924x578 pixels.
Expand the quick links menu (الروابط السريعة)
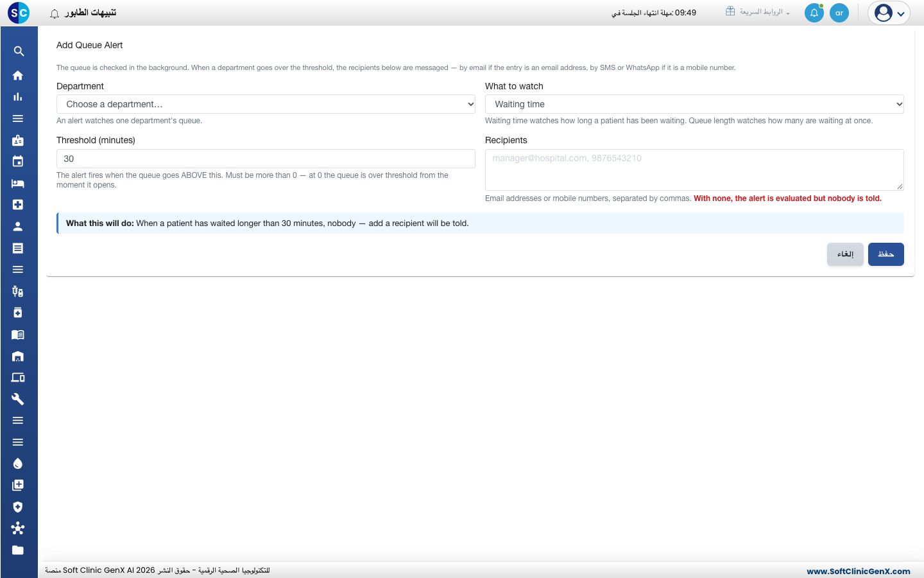click(758, 12)
